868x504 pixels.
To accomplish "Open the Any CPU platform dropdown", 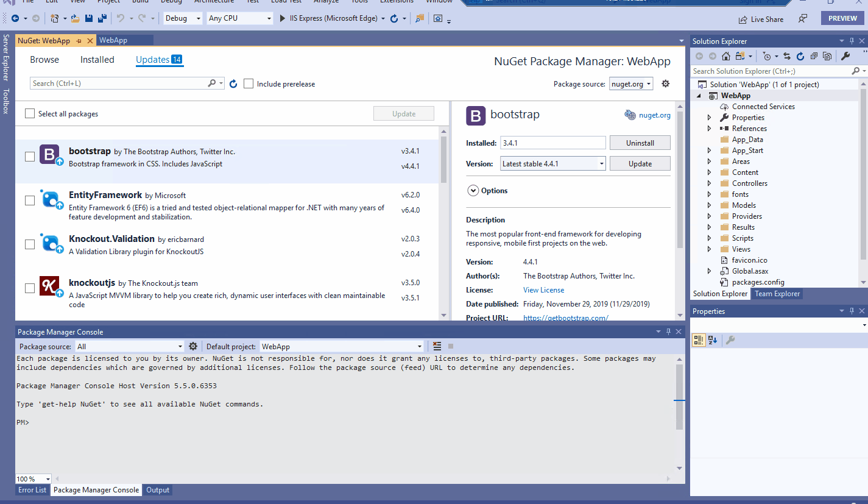I will [239, 18].
